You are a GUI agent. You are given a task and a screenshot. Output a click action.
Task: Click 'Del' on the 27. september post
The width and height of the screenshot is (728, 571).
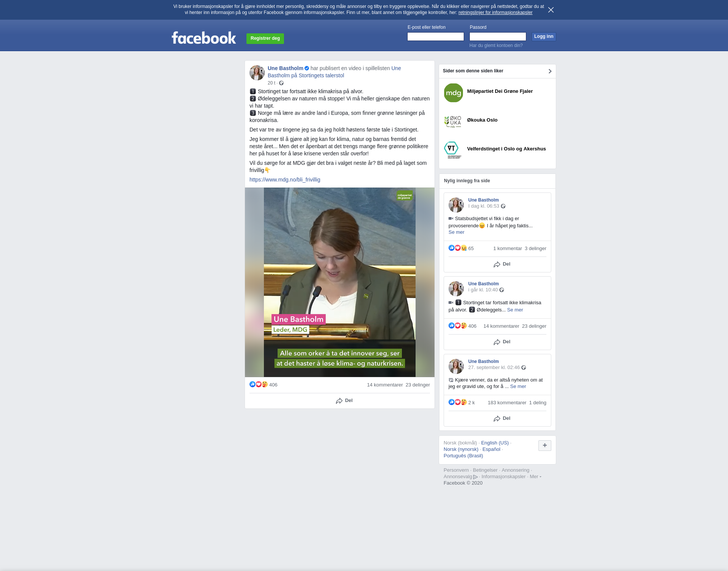click(502, 419)
